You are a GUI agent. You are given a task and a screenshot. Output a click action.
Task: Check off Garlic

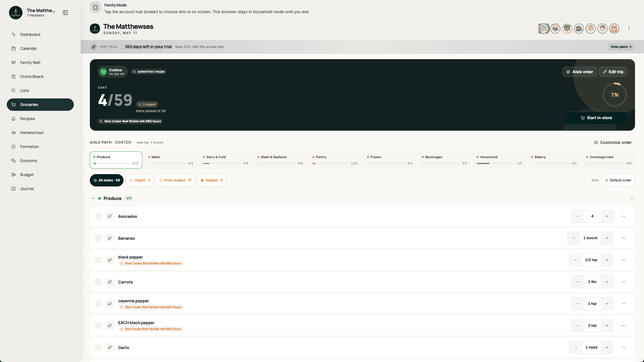coord(98,347)
